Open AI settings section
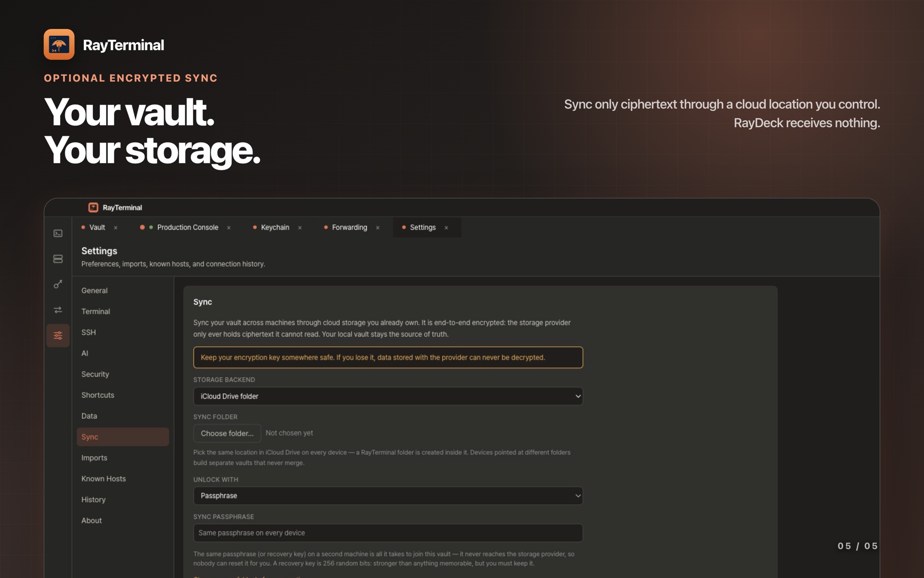This screenshot has height=578, width=924. click(x=123, y=353)
